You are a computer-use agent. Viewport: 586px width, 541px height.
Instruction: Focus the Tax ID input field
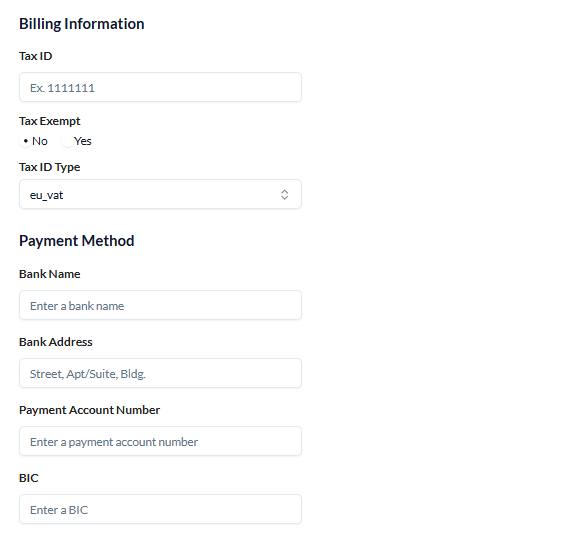(160, 87)
